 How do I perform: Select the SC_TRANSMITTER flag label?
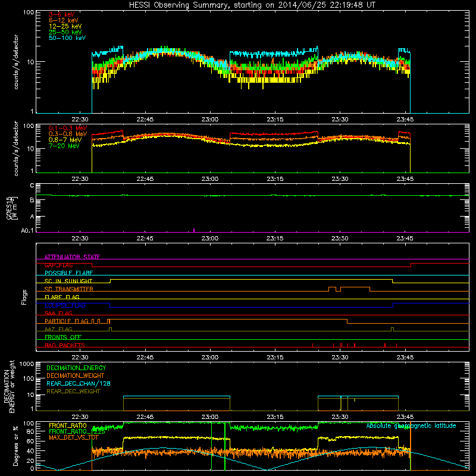pyautogui.click(x=68, y=289)
